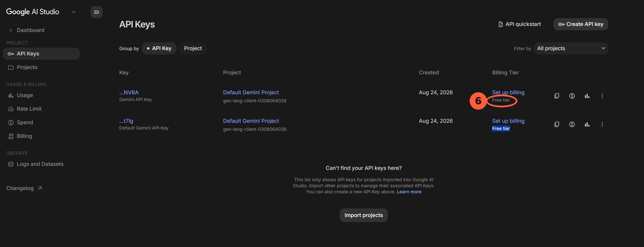Click the Billing Tier column header
The width and height of the screenshot is (644, 247).
pyautogui.click(x=505, y=72)
